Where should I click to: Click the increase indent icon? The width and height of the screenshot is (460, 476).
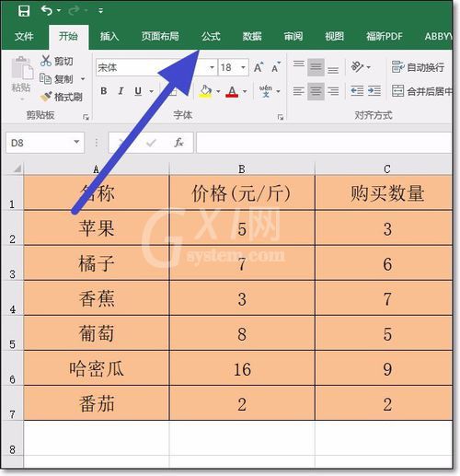coord(374,91)
